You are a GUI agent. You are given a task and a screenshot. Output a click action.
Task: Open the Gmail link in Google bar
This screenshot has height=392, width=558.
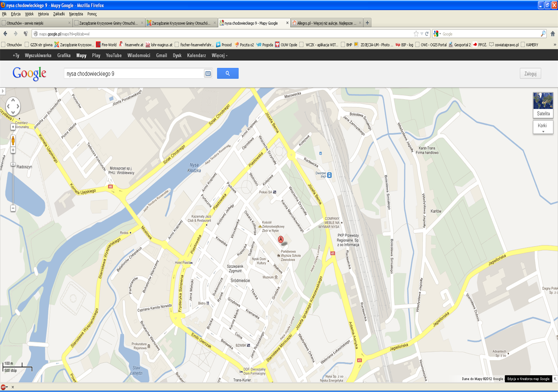[161, 56]
